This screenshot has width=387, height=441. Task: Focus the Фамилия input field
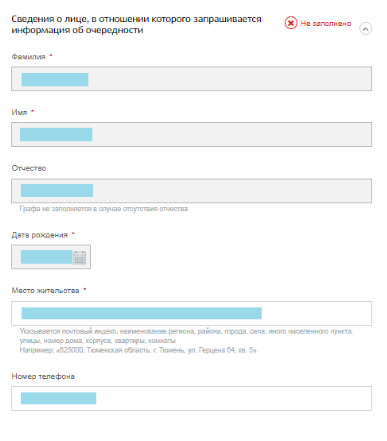point(191,79)
